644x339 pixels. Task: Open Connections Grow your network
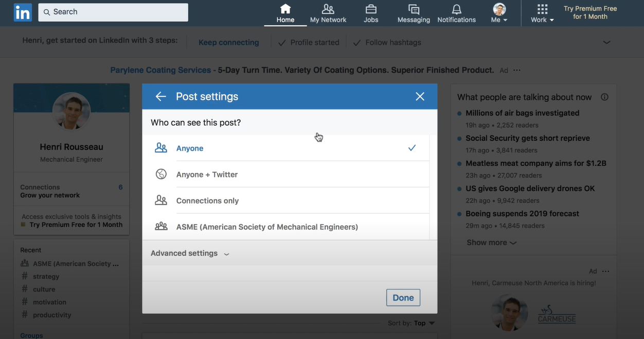[x=71, y=191]
